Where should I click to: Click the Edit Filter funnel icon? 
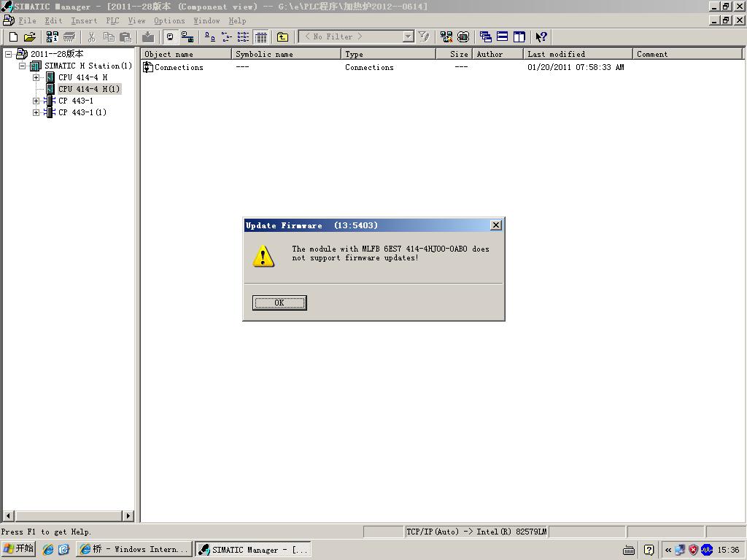(424, 37)
